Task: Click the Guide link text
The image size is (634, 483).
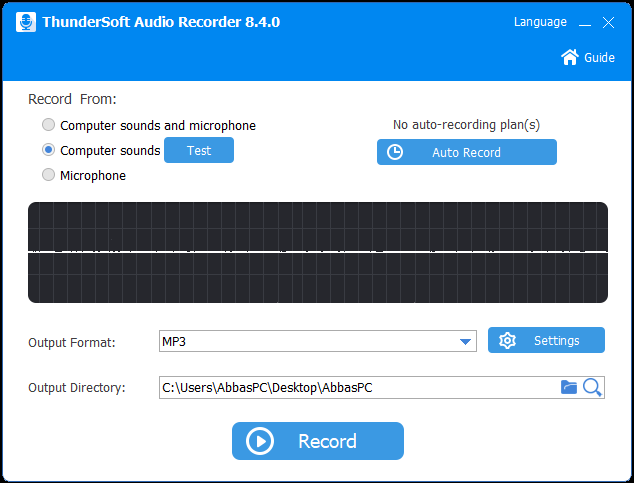Action: [x=599, y=57]
